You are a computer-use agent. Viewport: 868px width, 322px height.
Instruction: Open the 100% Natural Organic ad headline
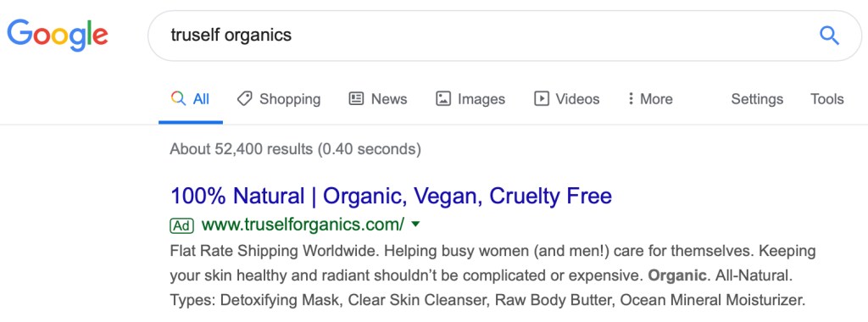coord(391,196)
